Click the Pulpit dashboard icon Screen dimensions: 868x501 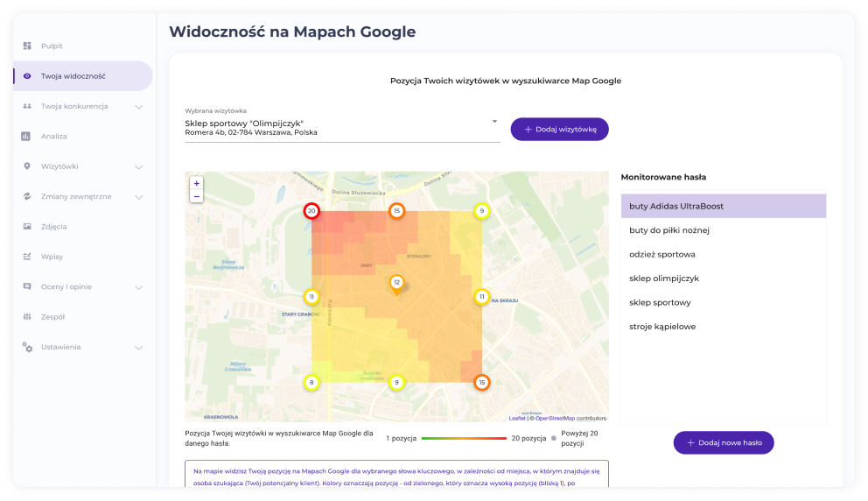pyautogui.click(x=27, y=46)
